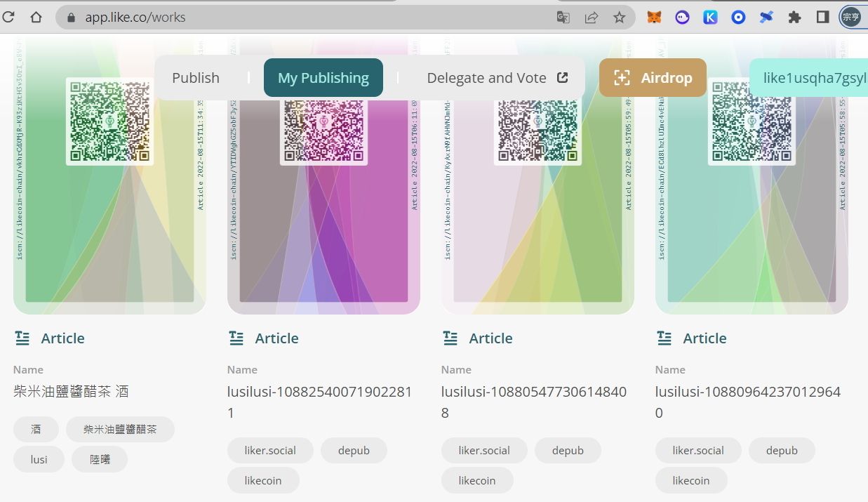
Task: Click the name lusilusi-108825400719022811
Action: coord(319,402)
